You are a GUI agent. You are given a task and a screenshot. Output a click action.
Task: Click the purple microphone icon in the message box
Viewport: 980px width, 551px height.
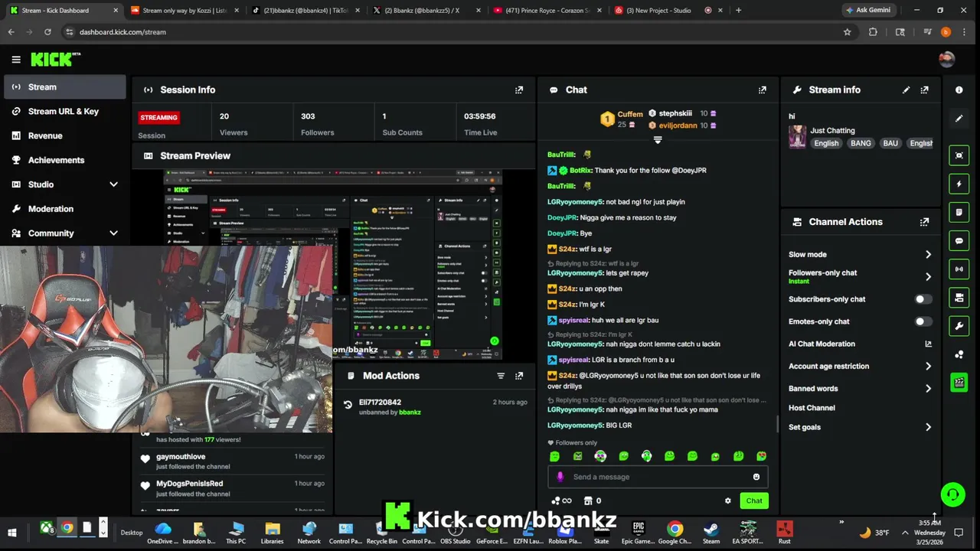click(x=560, y=477)
